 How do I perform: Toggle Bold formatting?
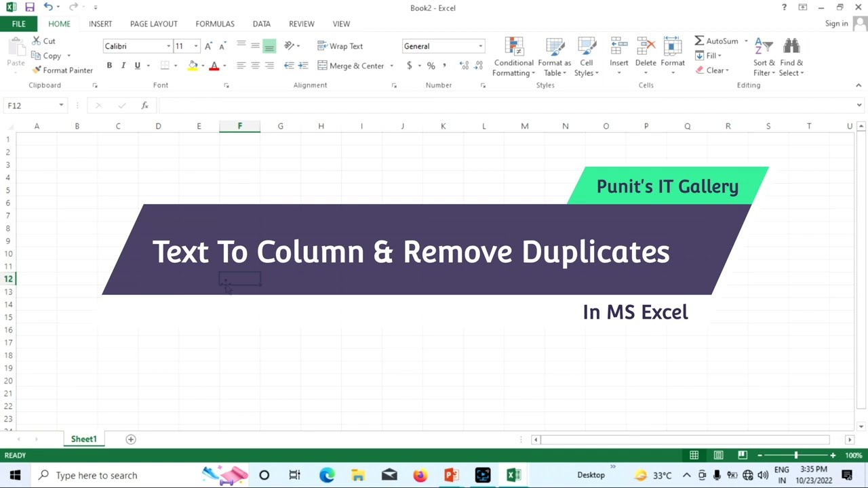(x=109, y=66)
